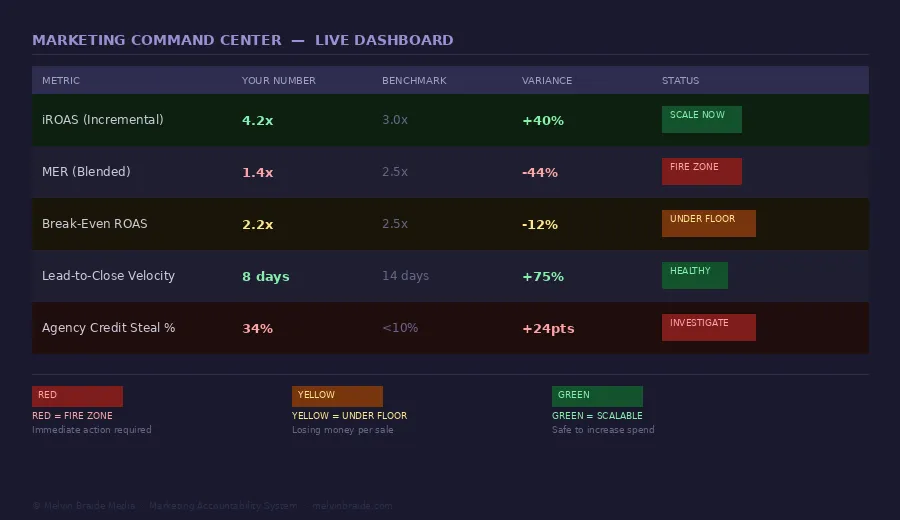Click the SCALE NOW status badge
The width and height of the screenshot is (900, 520).
pyautogui.click(x=701, y=119)
